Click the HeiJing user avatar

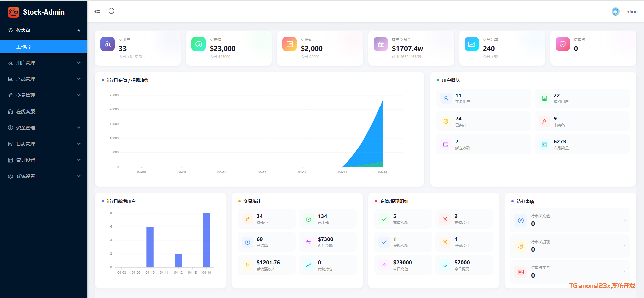pos(615,11)
